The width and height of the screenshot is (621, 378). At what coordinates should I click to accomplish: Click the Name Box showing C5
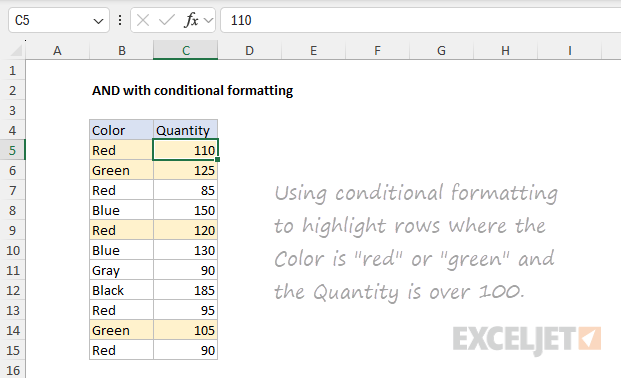tap(59, 20)
